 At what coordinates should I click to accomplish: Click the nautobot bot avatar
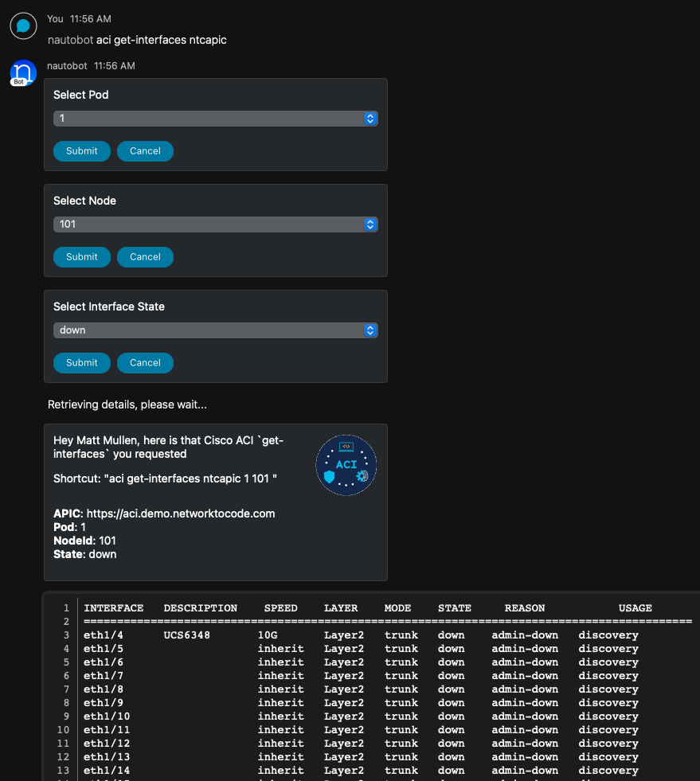(x=23, y=72)
